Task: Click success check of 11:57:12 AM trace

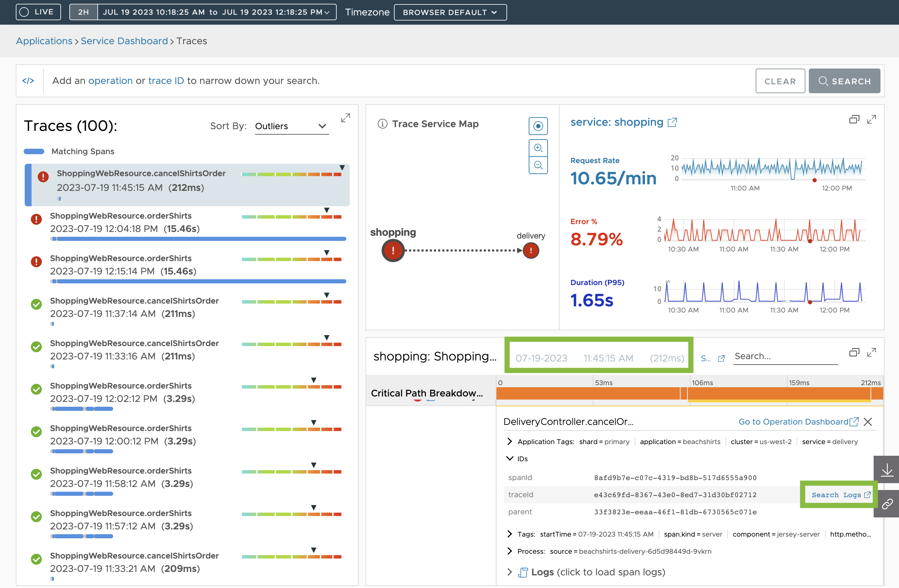Action: click(36, 516)
